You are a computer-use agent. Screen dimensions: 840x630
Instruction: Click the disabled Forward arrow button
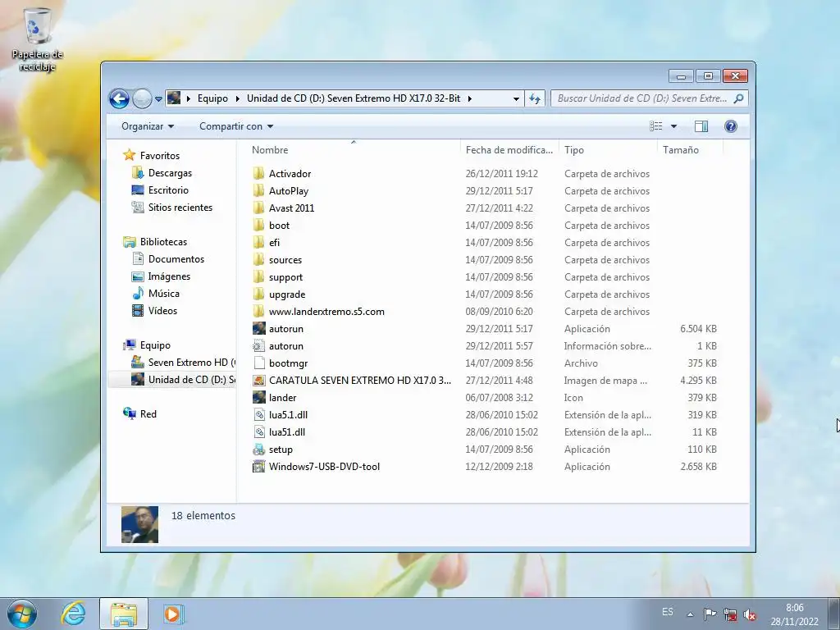pyautogui.click(x=142, y=98)
